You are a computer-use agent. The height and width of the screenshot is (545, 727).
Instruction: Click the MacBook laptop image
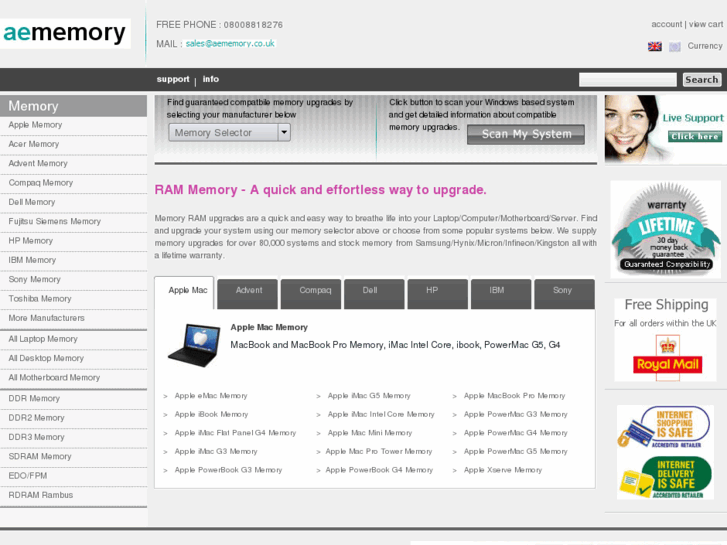pos(194,346)
